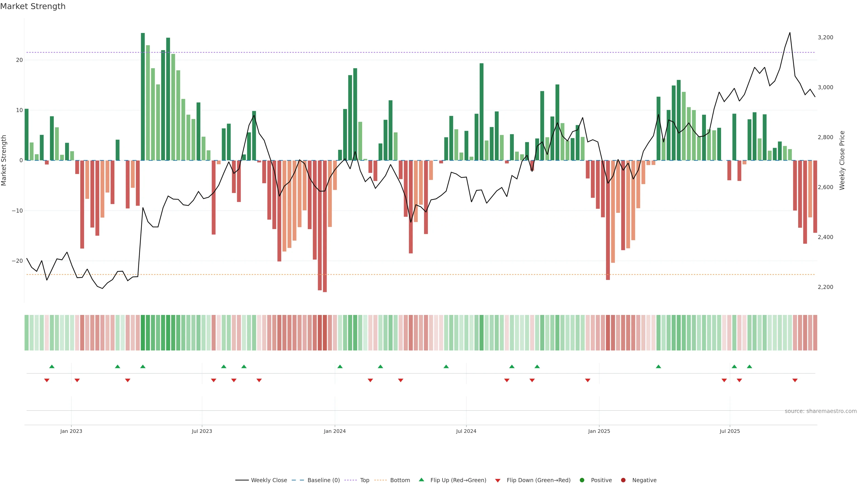Screen dimensions: 868x488
Task: Click the tallest dark green bar in the chart
Action: [x=143, y=97]
